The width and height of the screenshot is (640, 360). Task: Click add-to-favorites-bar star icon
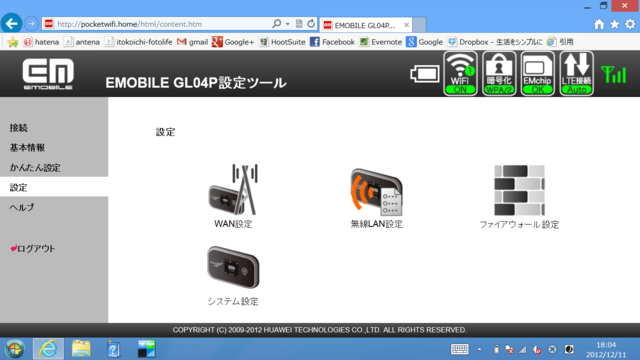pyautogui.click(x=13, y=42)
